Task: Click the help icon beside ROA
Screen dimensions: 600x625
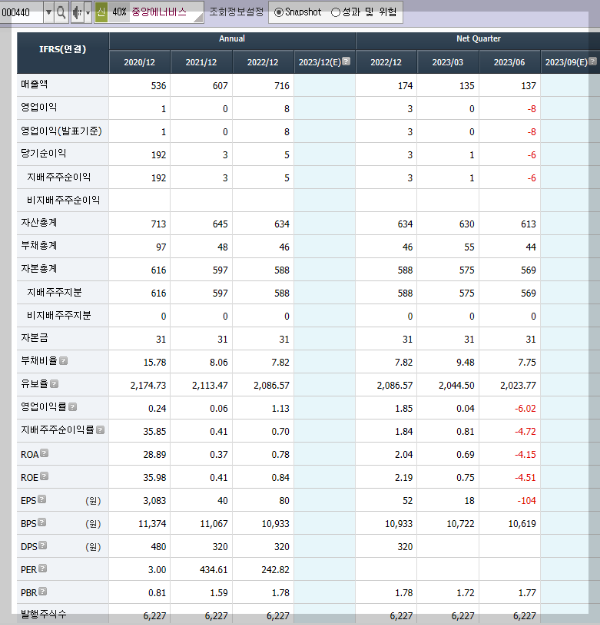Action: pos(44,453)
